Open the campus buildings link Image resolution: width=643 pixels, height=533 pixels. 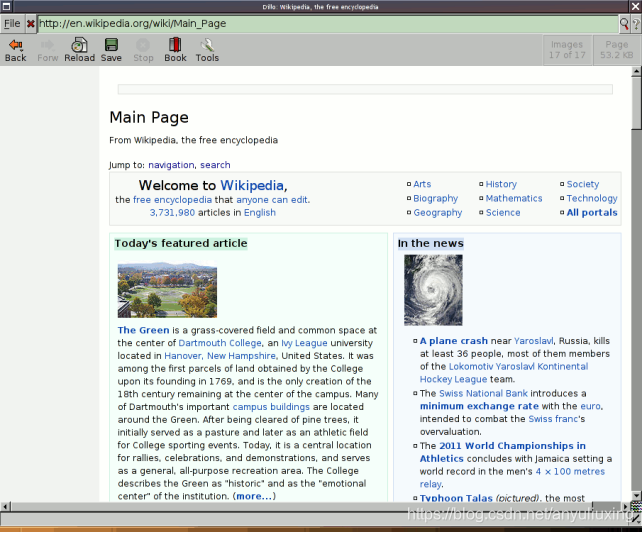(x=271, y=407)
